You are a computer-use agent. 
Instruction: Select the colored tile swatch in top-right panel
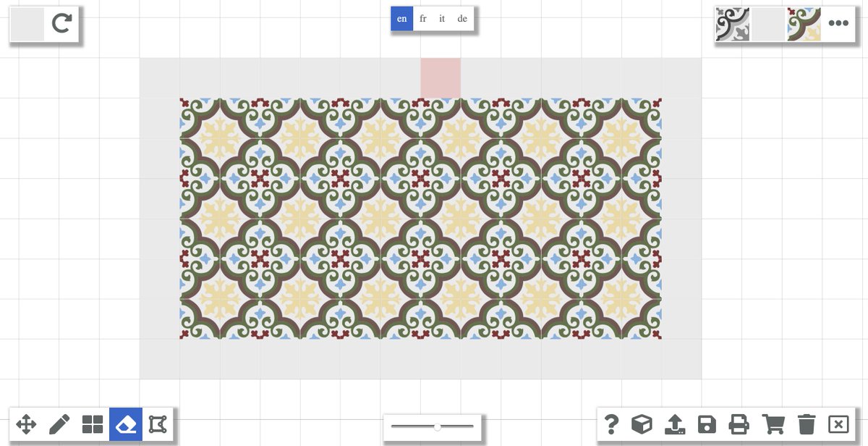(803, 23)
